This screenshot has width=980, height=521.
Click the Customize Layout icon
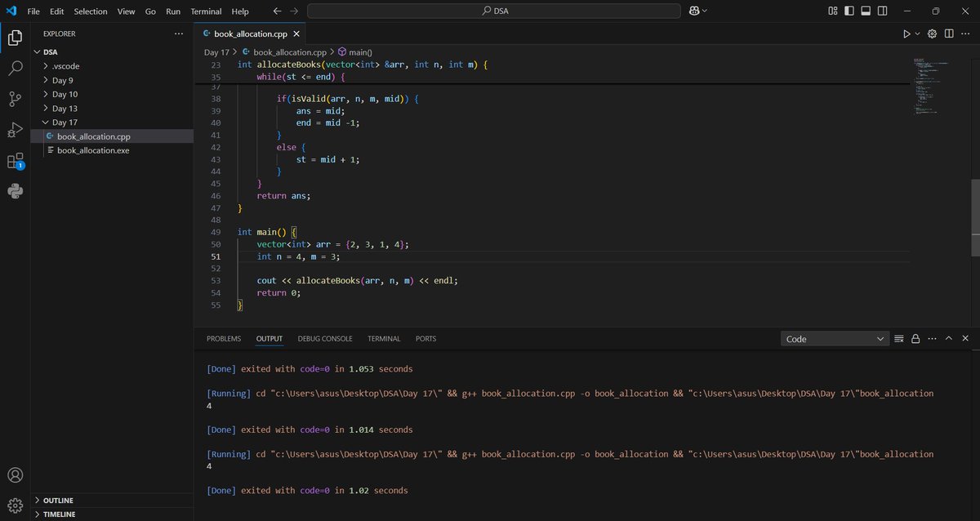[x=832, y=11]
